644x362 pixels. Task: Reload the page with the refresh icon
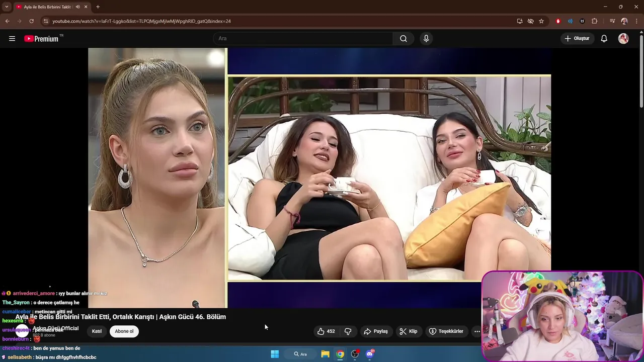pyautogui.click(x=31, y=21)
